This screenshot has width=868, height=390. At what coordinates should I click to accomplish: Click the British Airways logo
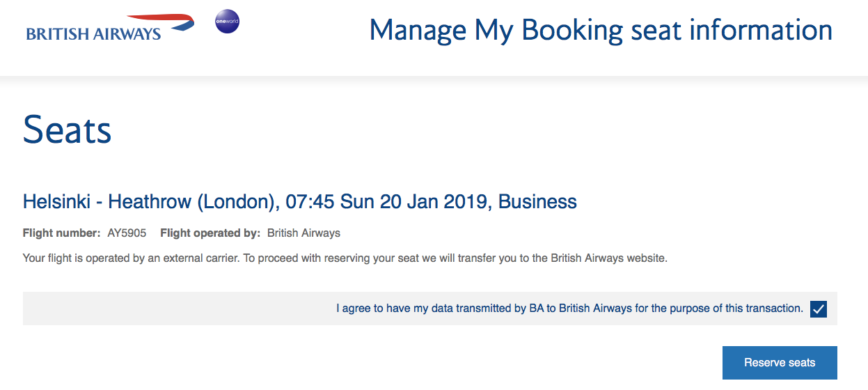pyautogui.click(x=110, y=27)
